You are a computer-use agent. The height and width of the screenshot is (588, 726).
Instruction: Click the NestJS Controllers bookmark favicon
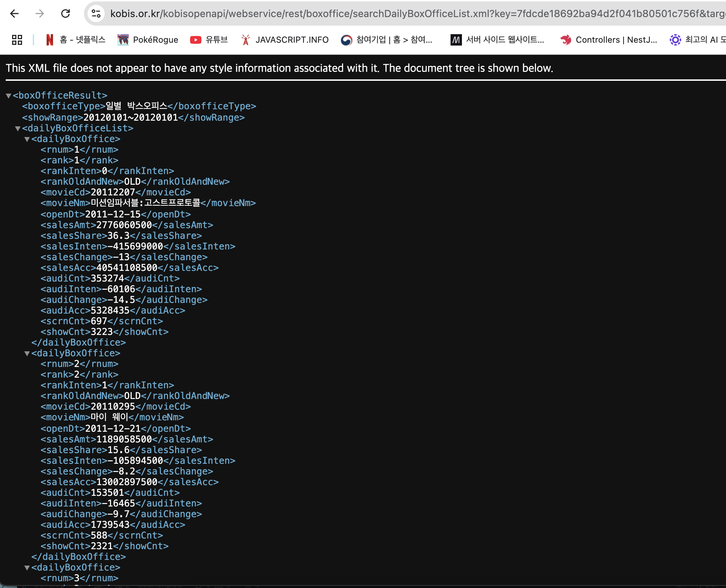[x=565, y=40]
